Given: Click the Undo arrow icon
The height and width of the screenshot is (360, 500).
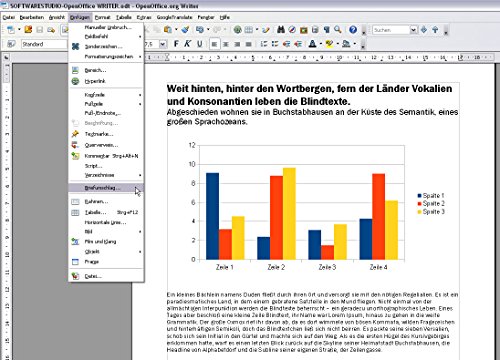Looking at the screenshot, I should coord(200,30).
